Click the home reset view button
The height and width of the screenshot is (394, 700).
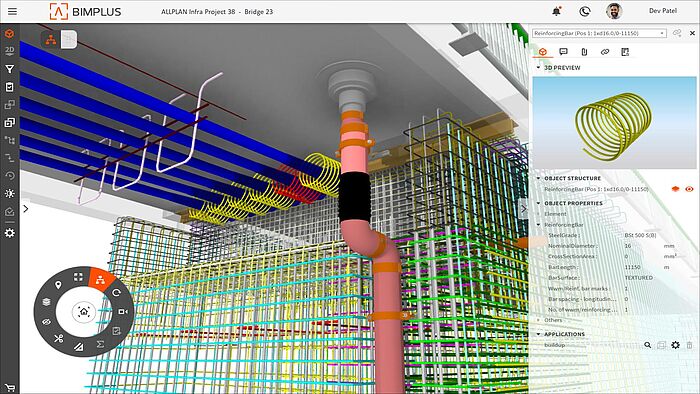coord(84,311)
